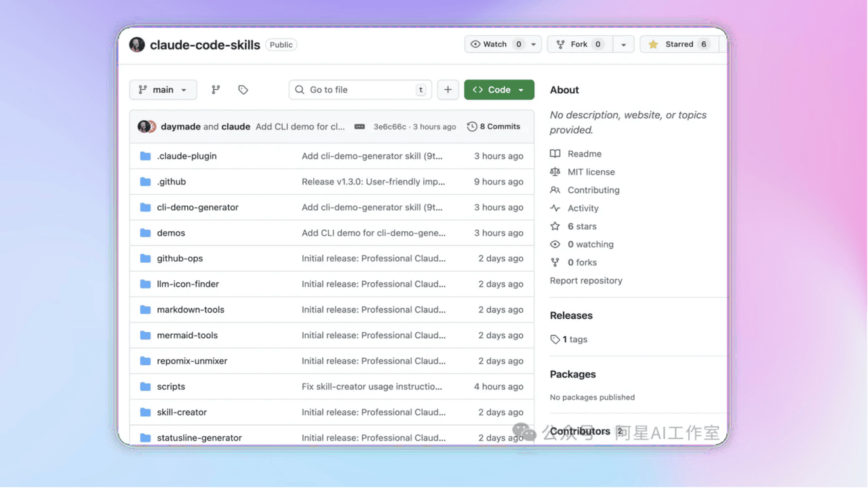Image resolution: width=868 pixels, height=488 pixels.
Task: Expand the Fork options caret
Action: pos(623,44)
